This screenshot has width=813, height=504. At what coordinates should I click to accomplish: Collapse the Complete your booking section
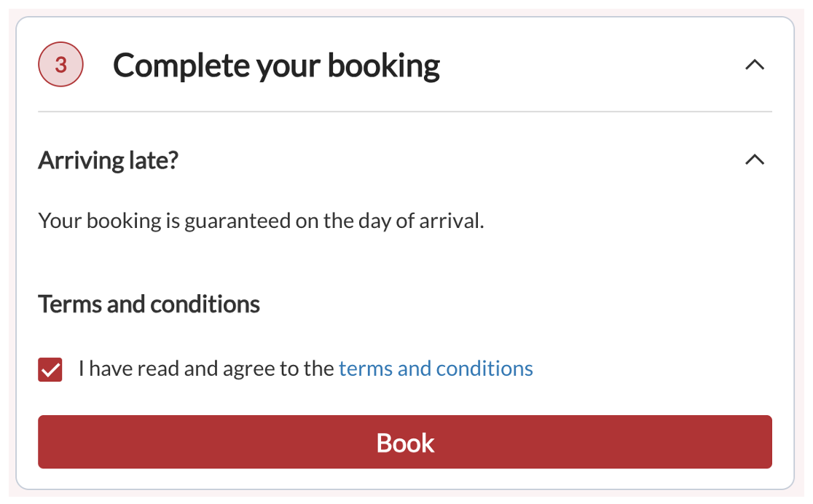[755, 65]
